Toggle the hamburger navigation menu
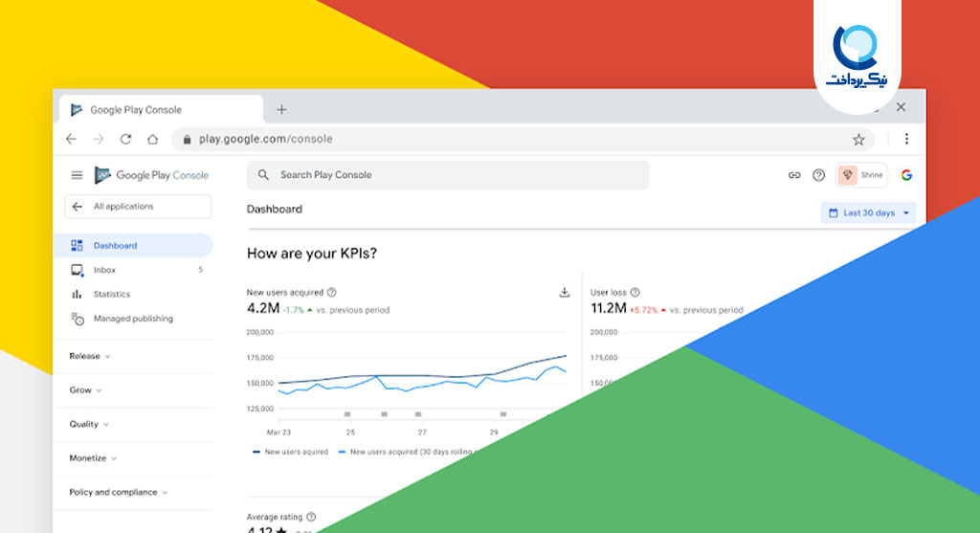The height and width of the screenshot is (533, 980). (x=77, y=175)
